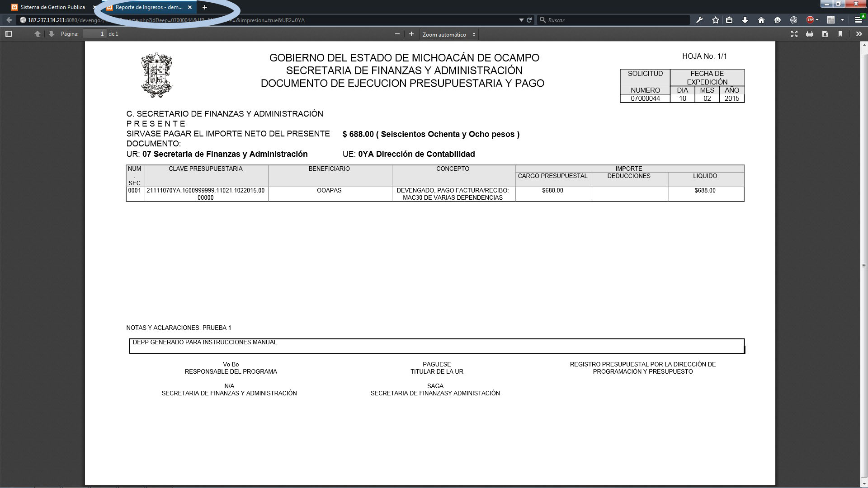Expand the Adblock Plus dropdown arrow
Screen dimensions: 868x488
817,20
